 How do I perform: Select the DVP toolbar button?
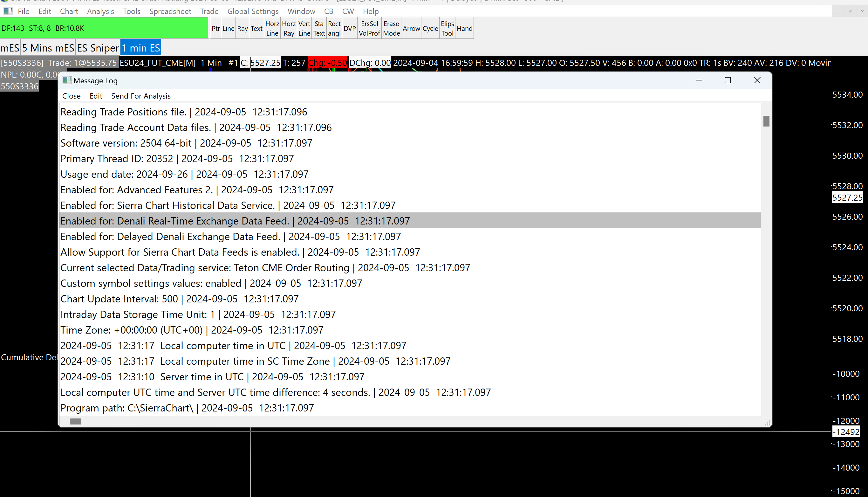tap(350, 28)
